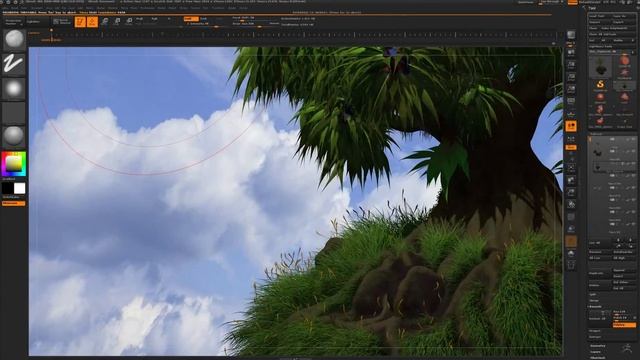Click the orange button under color swatches

(x=13, y=203)
